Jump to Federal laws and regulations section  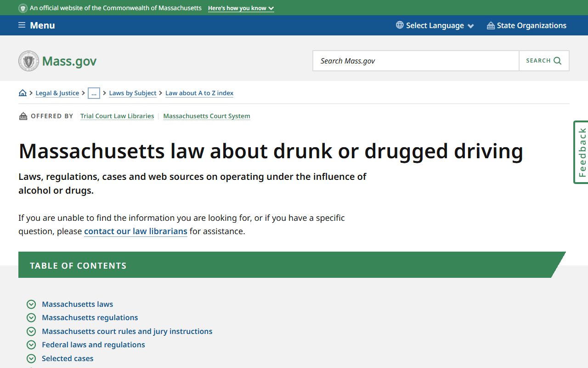pyautogui.click(x=93, y=345)
